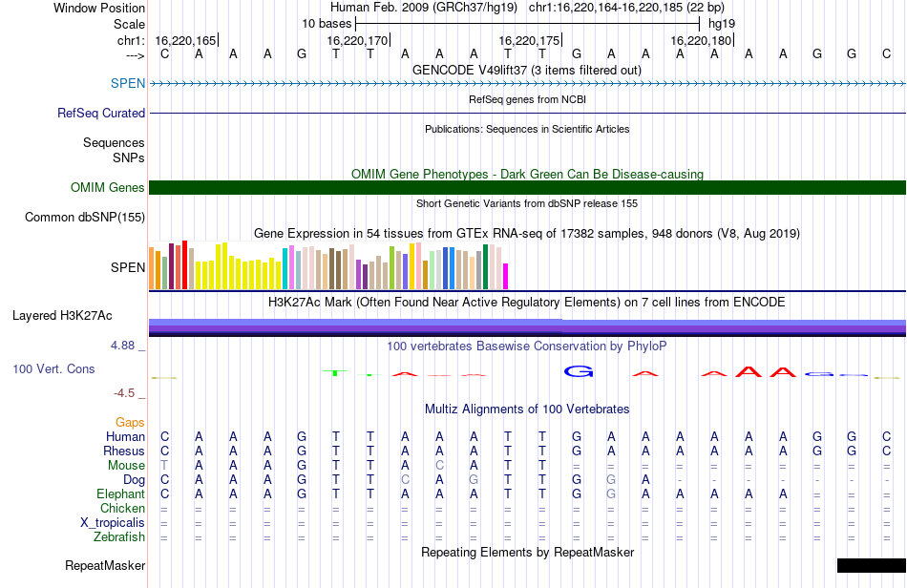Open '100 vertebrates Basewise Conservation by PhyloP' title
This screenshot has width=907, height=588.
click(x=527, y=346)
